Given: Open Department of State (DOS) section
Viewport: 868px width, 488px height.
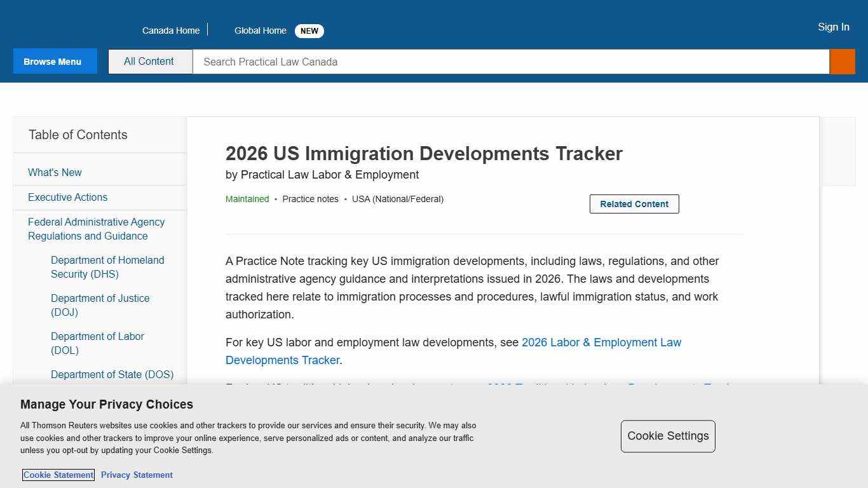Looking at the screenshot, I should coord(112,374).
